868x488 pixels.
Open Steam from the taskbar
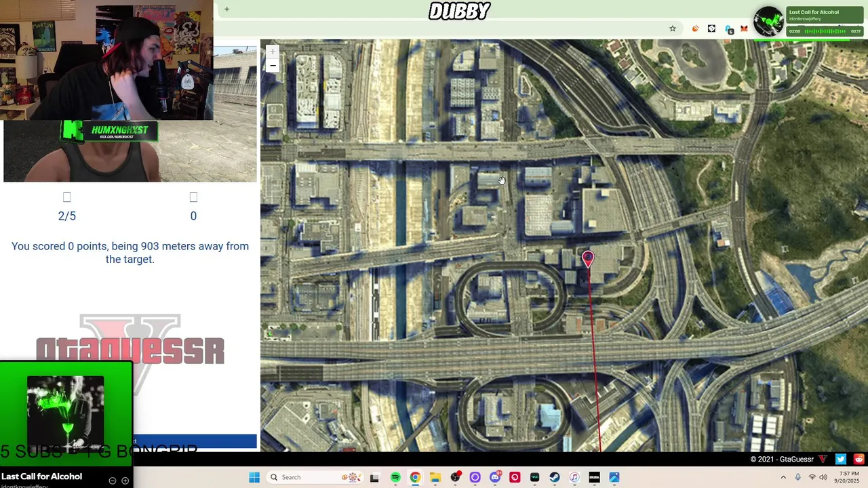click(555, 477)
